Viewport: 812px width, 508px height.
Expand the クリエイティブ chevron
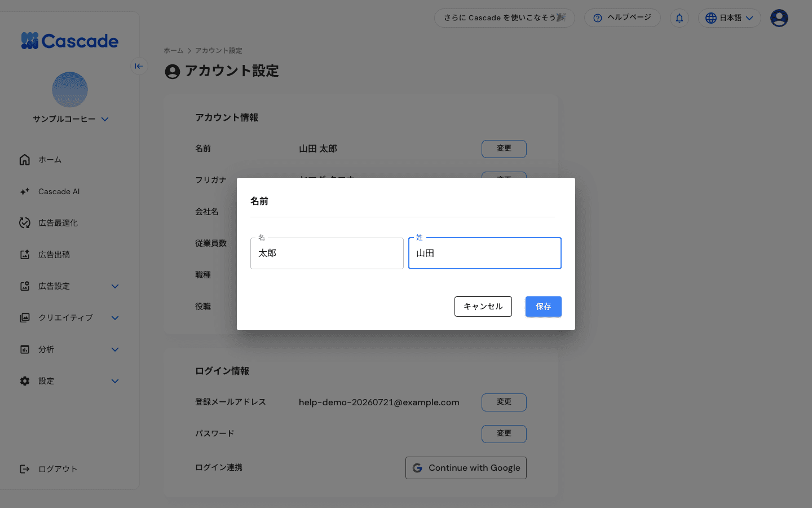(x=115, y=318)
